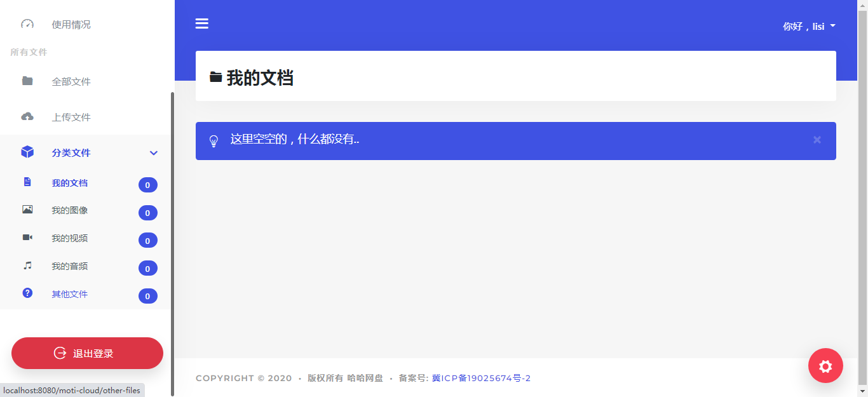Open the floating settings gear button

point(825,365)
